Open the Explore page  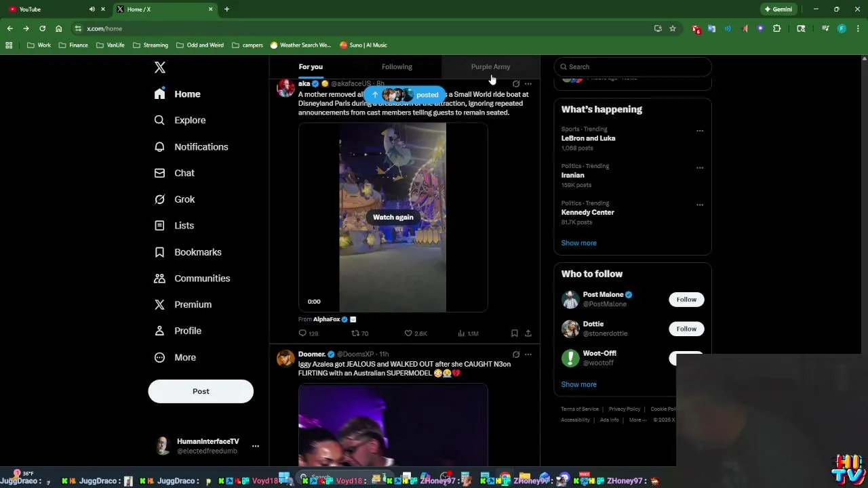coord(180,120)
